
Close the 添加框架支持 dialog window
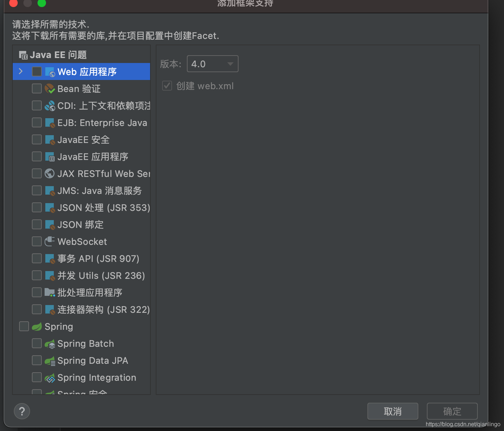(13, 3)
